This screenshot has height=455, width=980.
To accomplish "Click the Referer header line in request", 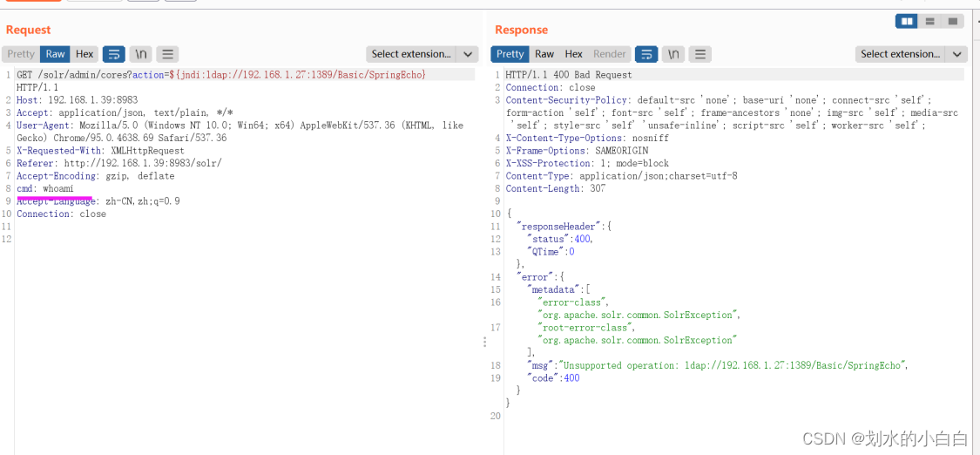I will click(x=119, y=163).
